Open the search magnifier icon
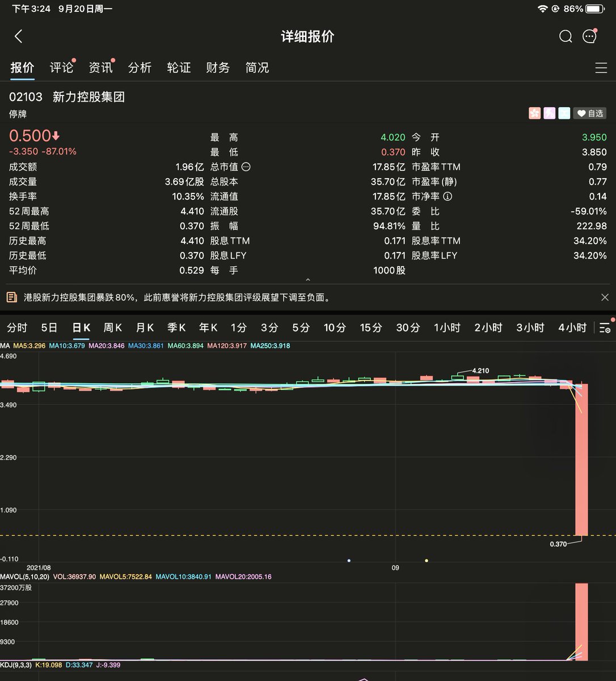Viewport: 616px width, 681px height. point(566,36)
